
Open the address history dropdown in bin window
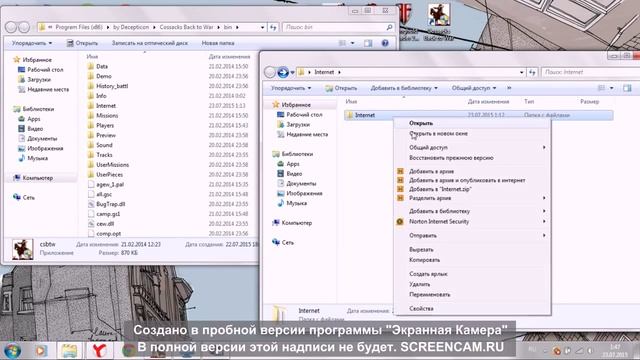[262, 27]
